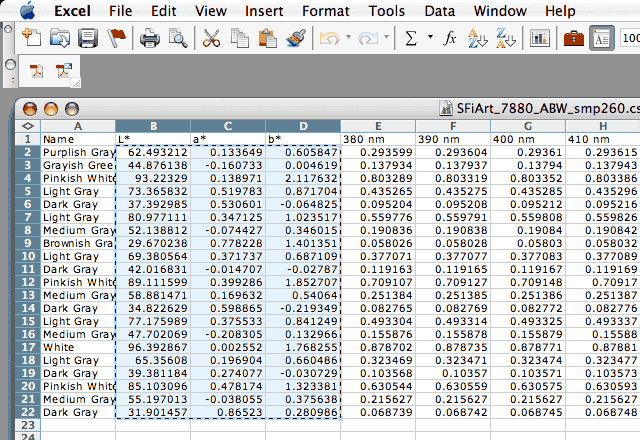
Task: Open the Toolbox
Action: [x=573, y=38]
